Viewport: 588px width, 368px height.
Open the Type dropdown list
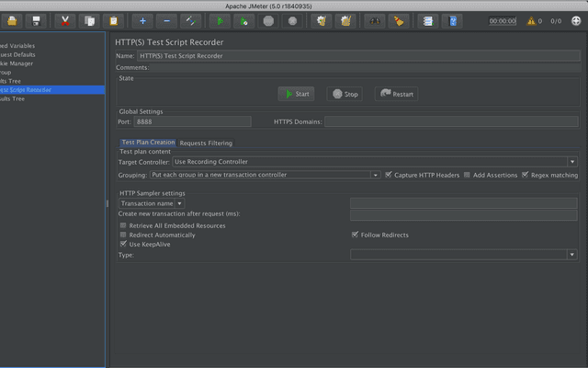(x=571, y=255)
